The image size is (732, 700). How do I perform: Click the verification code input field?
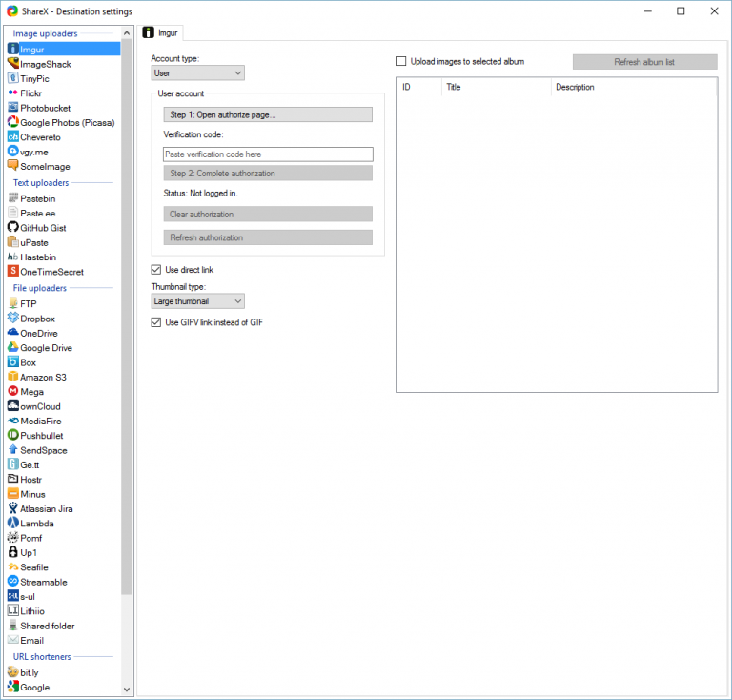click(268, 154)
